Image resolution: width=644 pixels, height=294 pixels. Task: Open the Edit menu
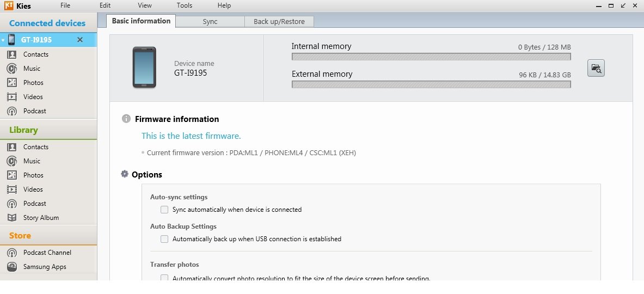[105, 5]
